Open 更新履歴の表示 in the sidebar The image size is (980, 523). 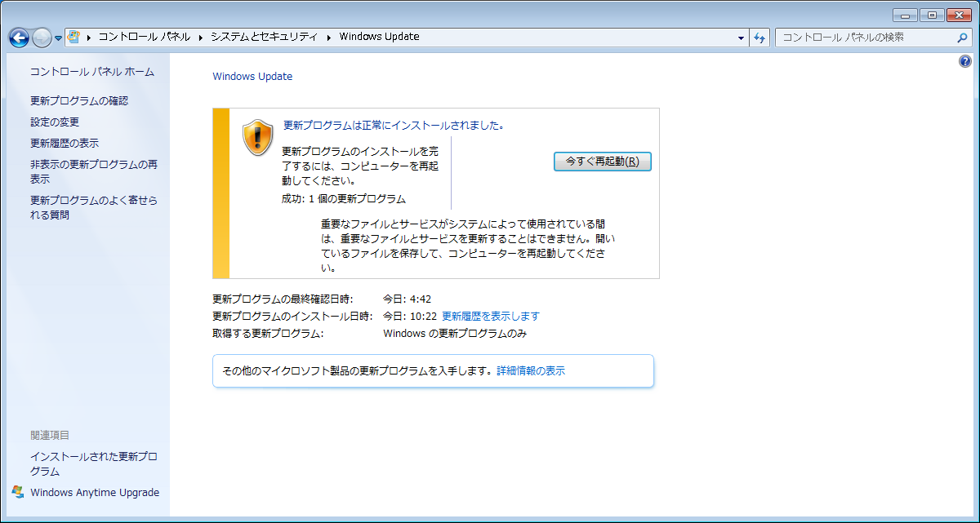[65, 144]
